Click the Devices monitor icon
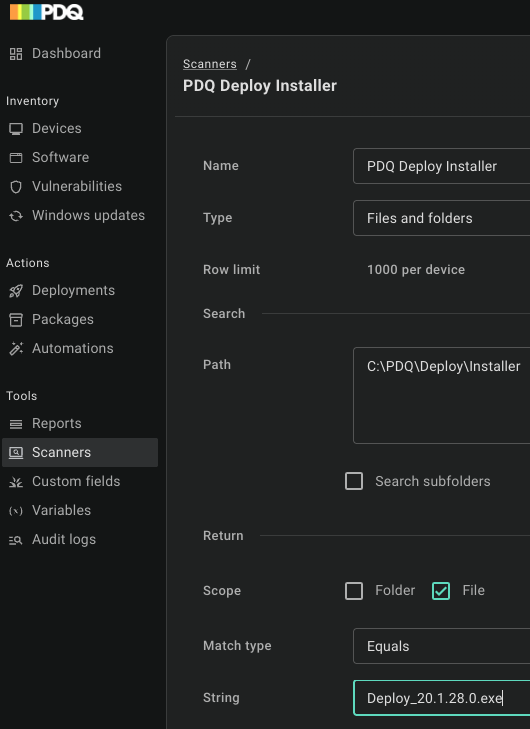This screenshot has width=530, height=729. click(16, 129)
